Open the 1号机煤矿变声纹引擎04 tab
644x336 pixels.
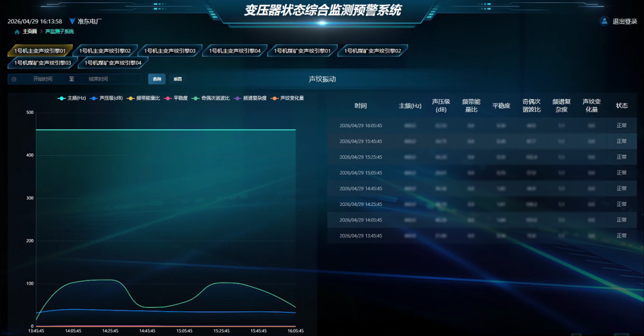click(113, 63)
